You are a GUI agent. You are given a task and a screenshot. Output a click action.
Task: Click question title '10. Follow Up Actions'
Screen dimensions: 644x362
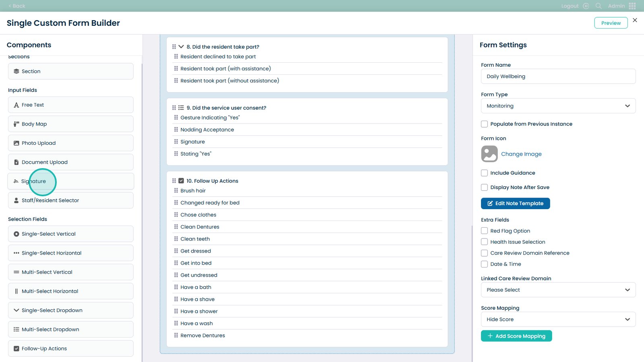click(x=212, y=181)
